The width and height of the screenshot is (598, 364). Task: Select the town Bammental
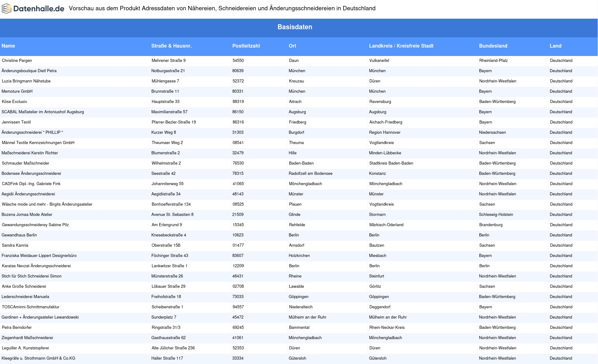pyautogui.click(x=299, y=328)
